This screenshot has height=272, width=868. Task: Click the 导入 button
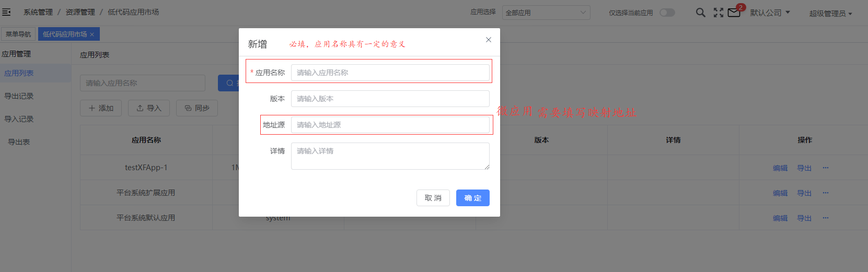click(149, 108)
